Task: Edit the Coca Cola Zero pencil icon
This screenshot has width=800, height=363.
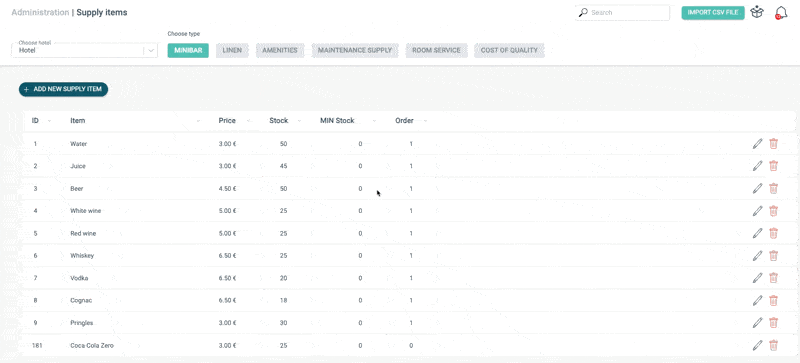Action: 758,345
